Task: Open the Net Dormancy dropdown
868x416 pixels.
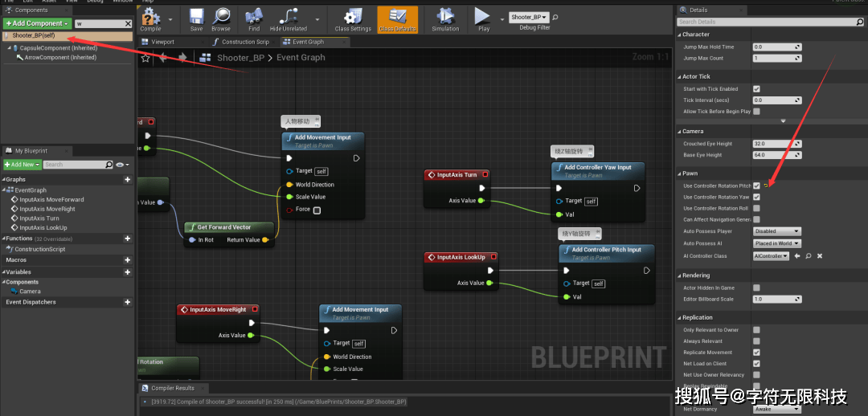Action: pyautogui.click(x=776, y=410)
